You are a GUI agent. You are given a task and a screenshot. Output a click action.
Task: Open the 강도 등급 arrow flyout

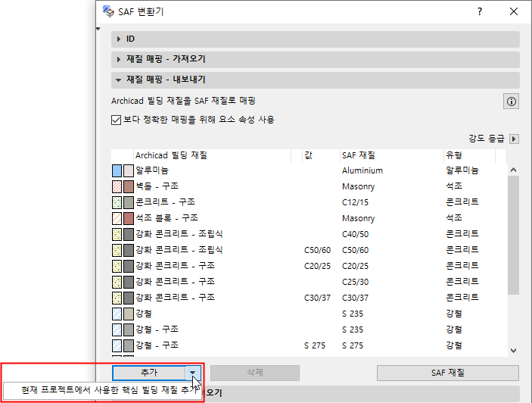coord(514,139)
